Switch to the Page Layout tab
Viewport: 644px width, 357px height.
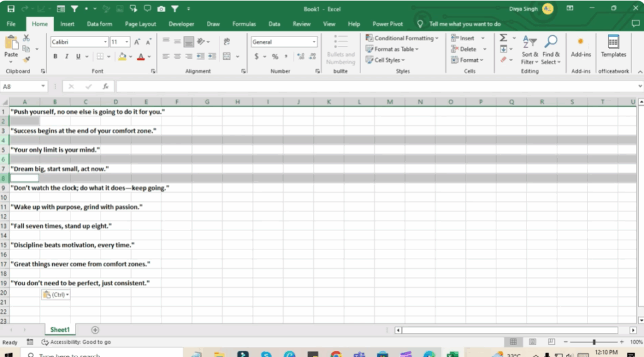pyautogui.click(x=140, y=24)
